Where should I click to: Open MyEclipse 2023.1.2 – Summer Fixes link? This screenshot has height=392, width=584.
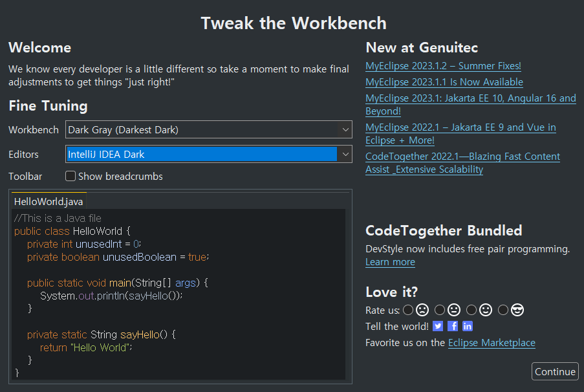(x=443, y=66)
